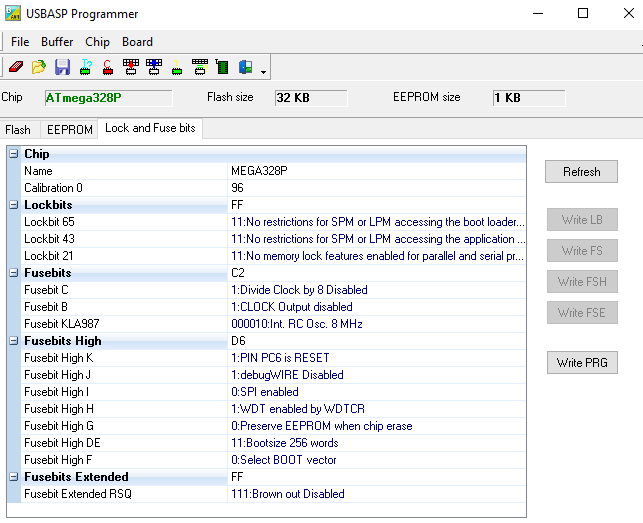Open a file with the folder icon
Viewport: 643px width, 523px height.
click(39, 67)
